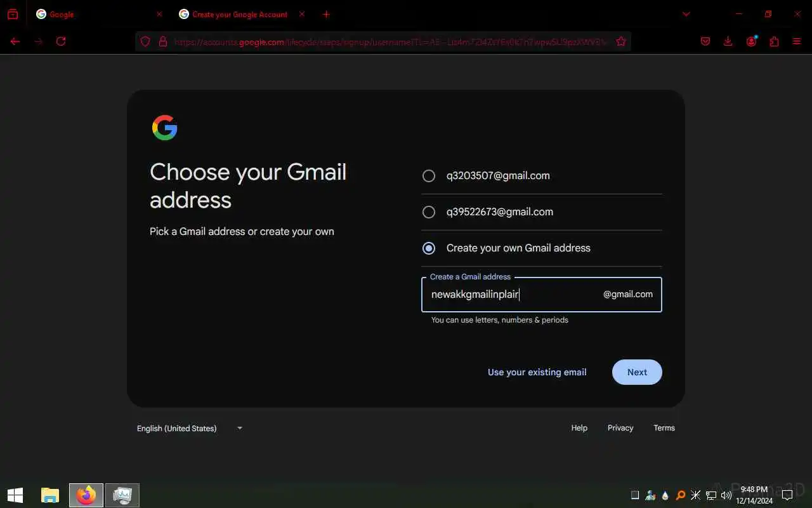The height and width of the screenshot is (508, 812).
Task: Go back using the browser back arrow
Action: coord(15,41)
